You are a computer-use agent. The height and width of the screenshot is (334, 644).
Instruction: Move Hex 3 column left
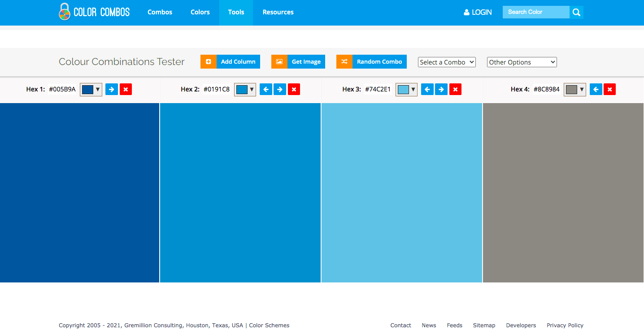427,89
